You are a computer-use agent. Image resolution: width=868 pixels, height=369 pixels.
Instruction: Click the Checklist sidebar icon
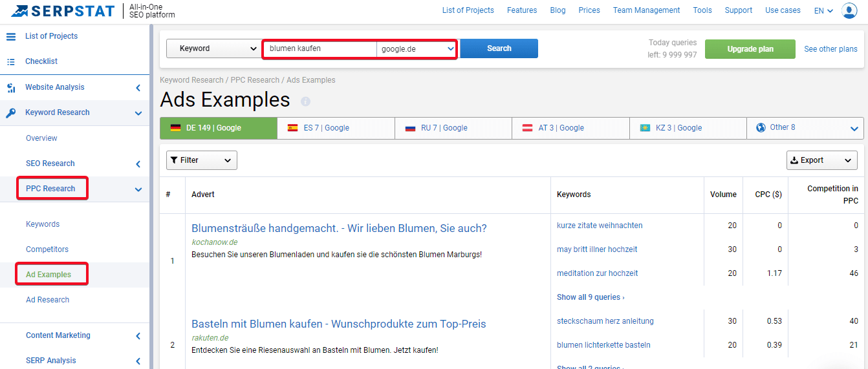[x=11, y=61]
